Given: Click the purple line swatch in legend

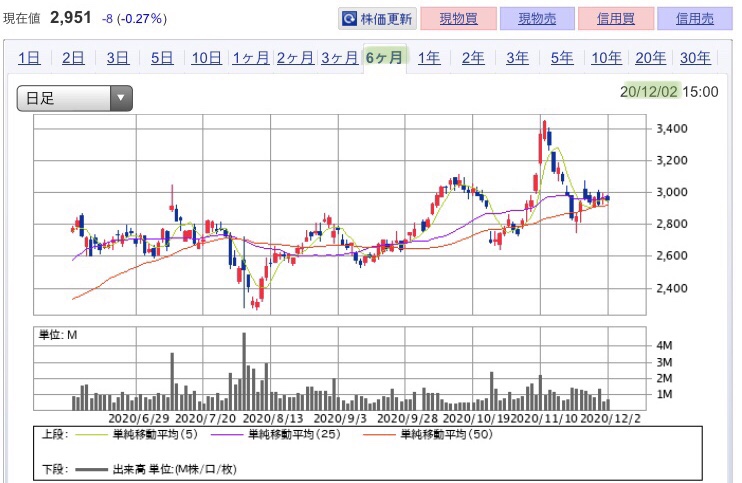Looking at the screenshot, I should coord(227,435).
